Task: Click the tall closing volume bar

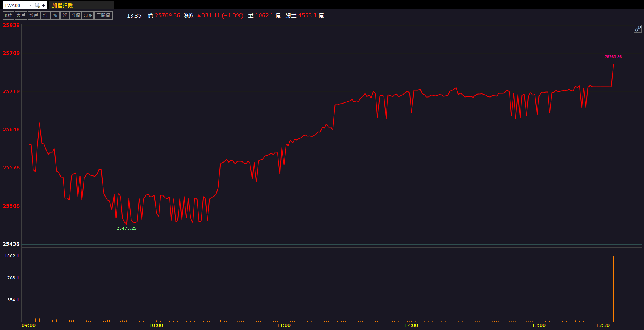Action: click(613, 289)
